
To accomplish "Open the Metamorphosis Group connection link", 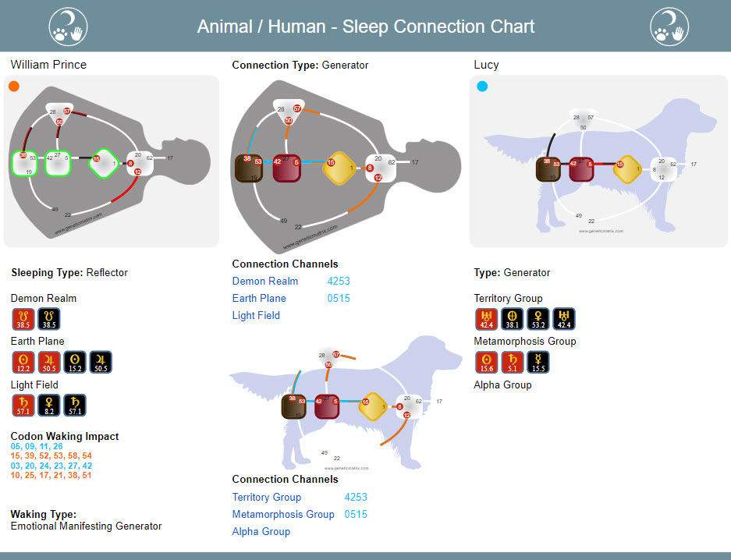I will (283, 514).
